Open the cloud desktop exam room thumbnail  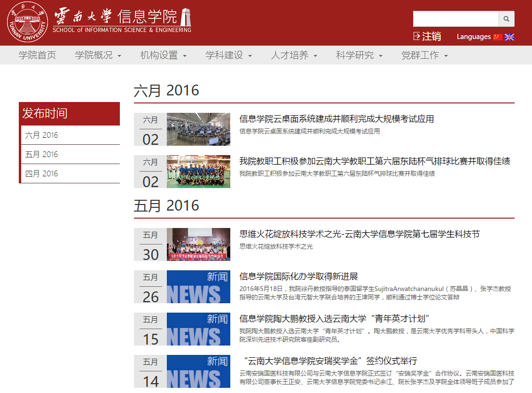pos(198,129)
